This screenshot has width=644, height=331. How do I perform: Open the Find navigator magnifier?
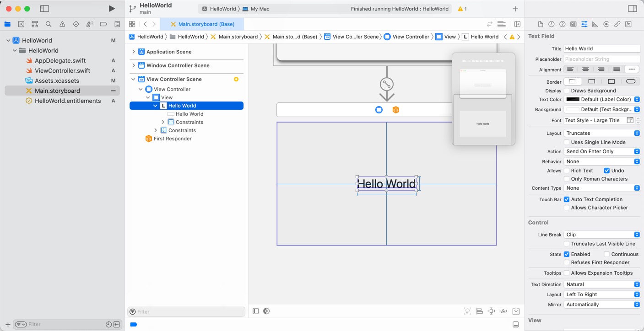49,24
